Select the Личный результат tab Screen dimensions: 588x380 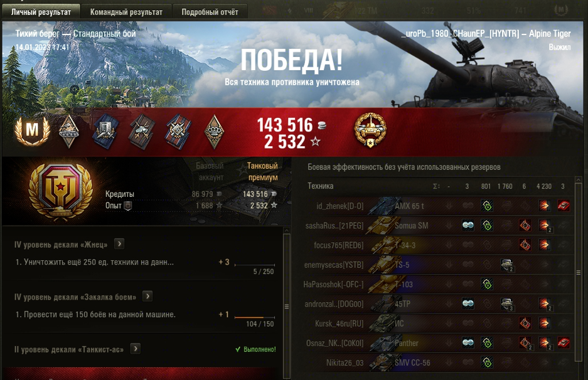pyautogui.click(x=41, y=12)
